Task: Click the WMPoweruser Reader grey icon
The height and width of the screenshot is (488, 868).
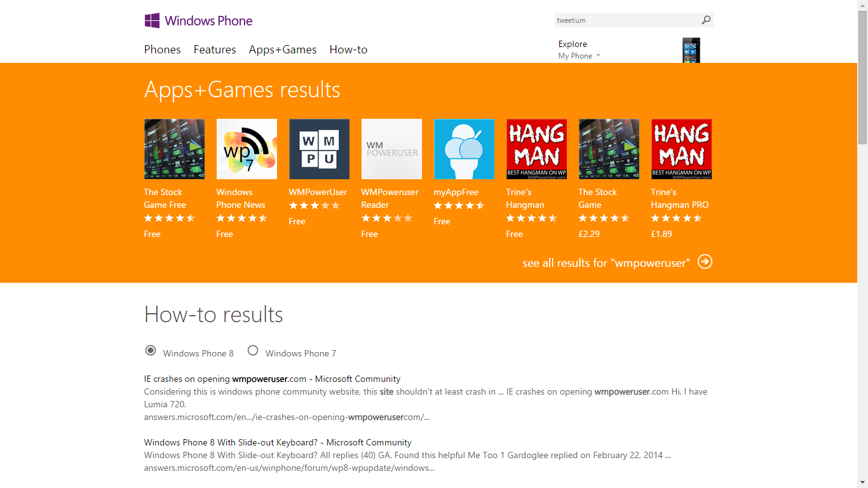Action: click(x=391, y=149)
